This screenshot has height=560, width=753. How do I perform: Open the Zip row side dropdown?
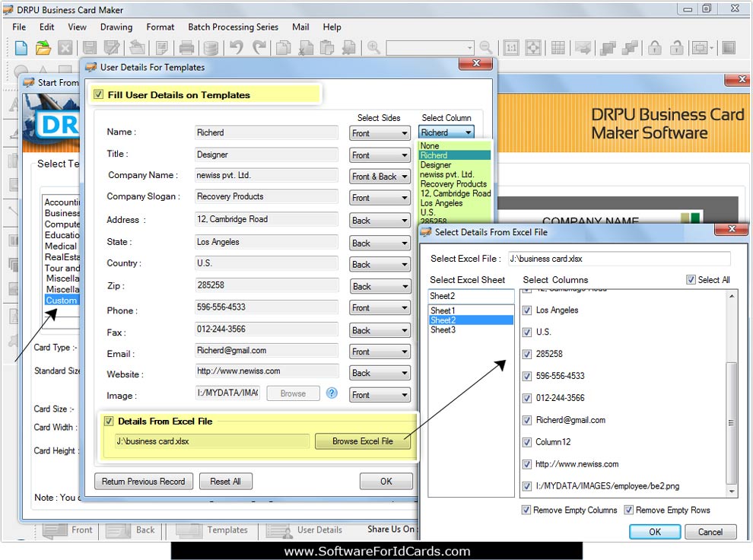380,287
